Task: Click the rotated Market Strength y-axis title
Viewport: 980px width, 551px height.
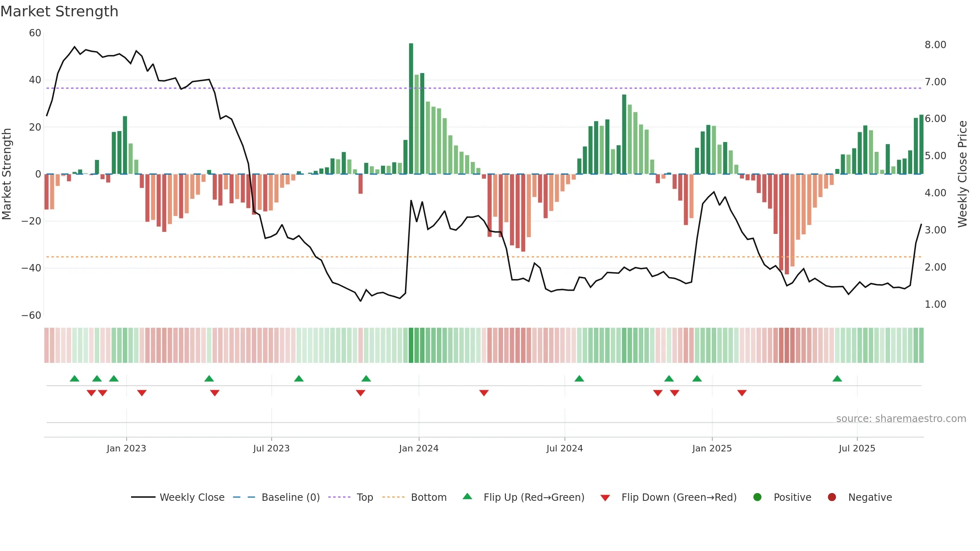Action: [7, 174]
